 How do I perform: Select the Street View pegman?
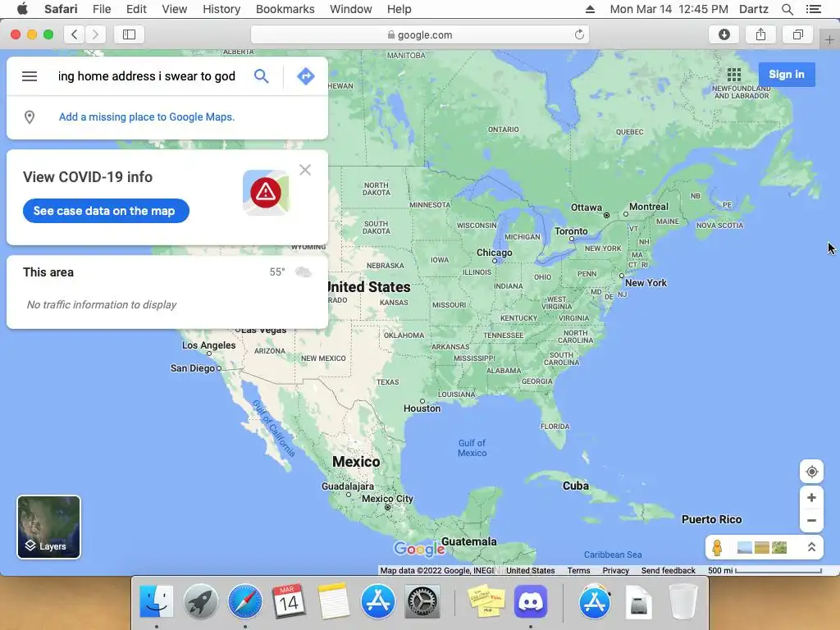717,547
